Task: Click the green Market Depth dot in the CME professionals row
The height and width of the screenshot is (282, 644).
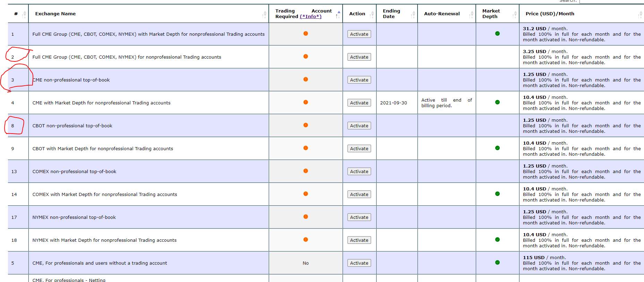Action: [x=497, y=263]
